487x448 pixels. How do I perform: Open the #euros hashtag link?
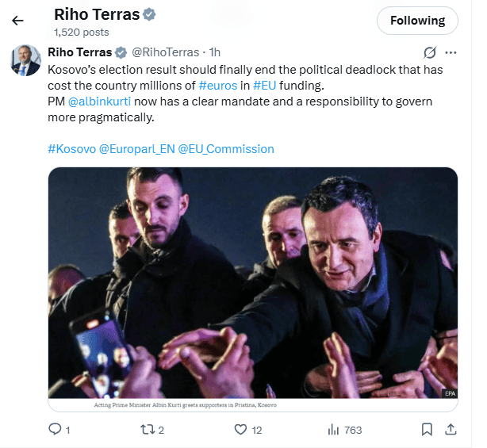click(x=218, y=85)
